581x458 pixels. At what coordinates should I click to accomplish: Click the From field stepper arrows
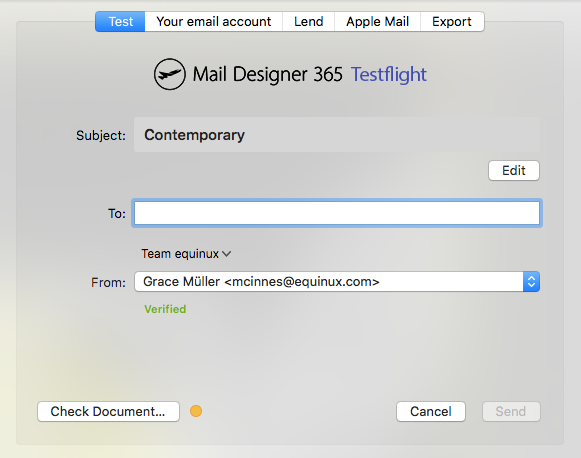[531, 282]
